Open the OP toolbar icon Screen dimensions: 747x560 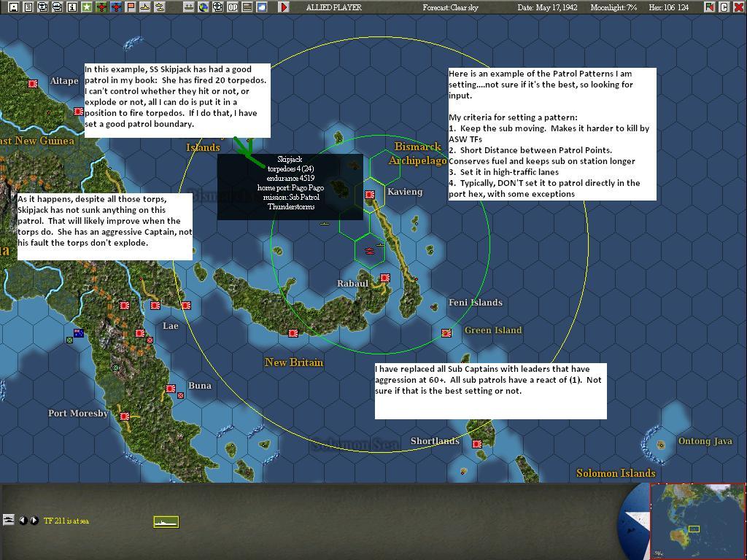coord(233,7)
